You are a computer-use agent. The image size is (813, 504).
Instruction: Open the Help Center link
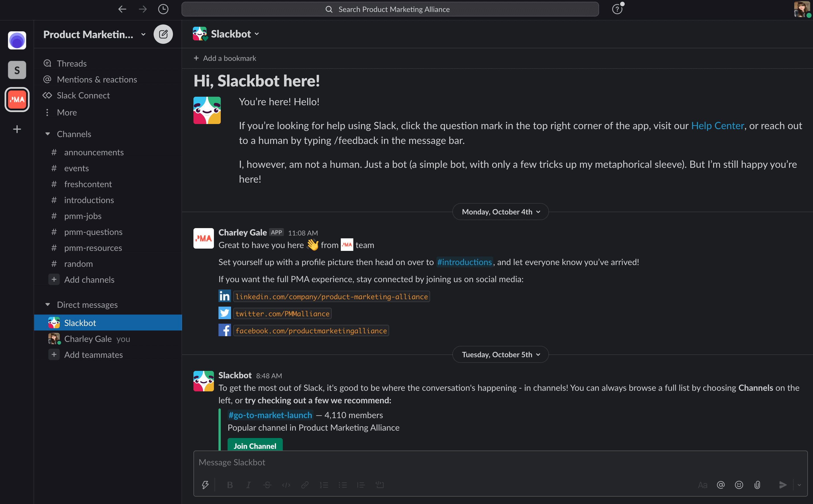tap(717, 126)
